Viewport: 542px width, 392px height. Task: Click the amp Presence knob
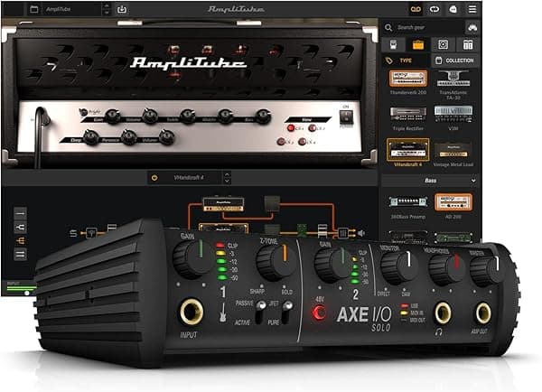pyautogui.click(x=128, y=137)
